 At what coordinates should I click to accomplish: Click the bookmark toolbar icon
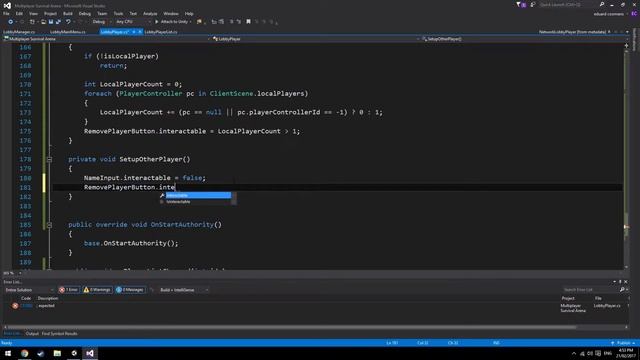[248, 22]
